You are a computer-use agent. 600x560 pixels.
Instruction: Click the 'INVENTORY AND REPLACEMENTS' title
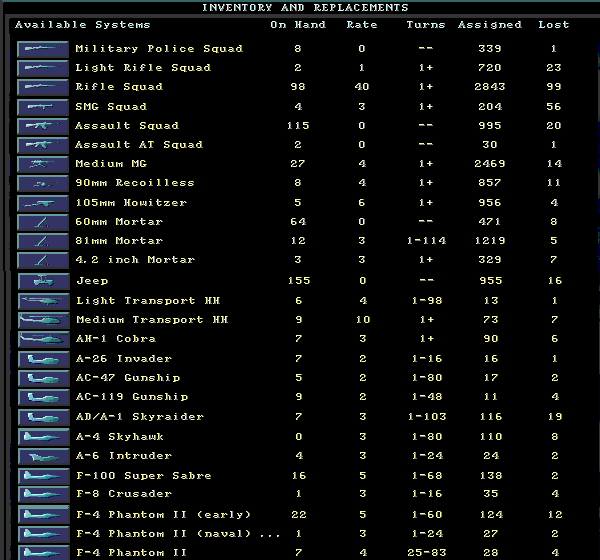coord(305,8)
